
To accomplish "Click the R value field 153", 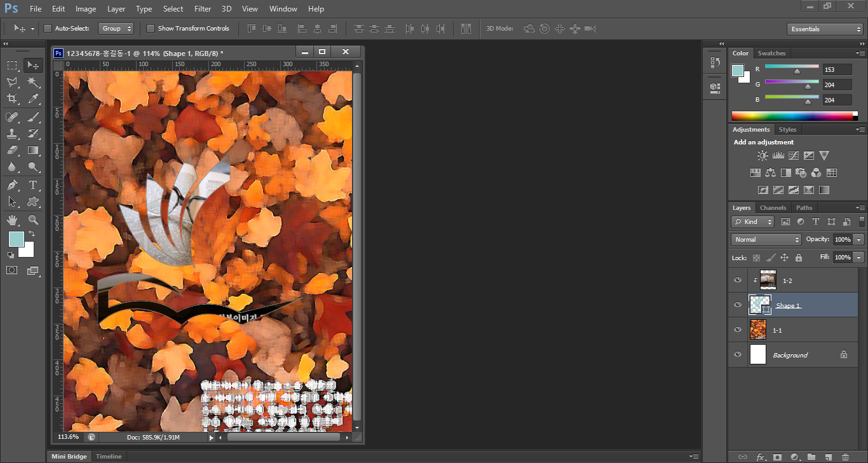I will coord(837,69).
